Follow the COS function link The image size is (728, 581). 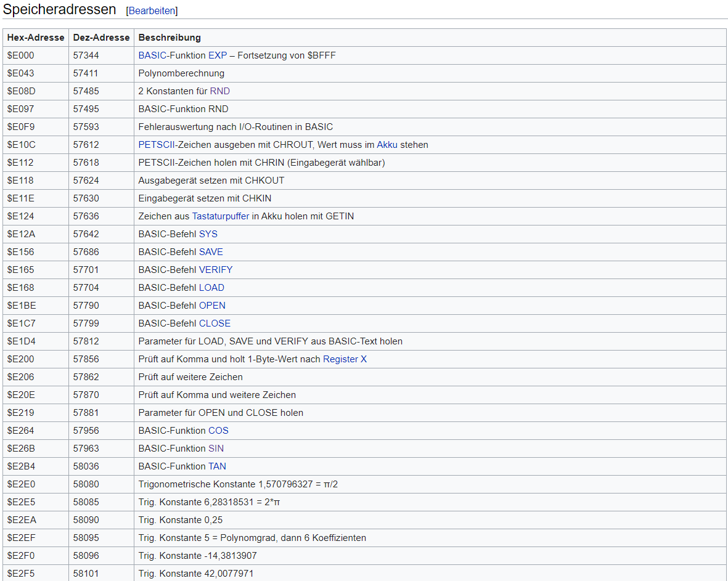pyautogui.click(x=218, y=431)
